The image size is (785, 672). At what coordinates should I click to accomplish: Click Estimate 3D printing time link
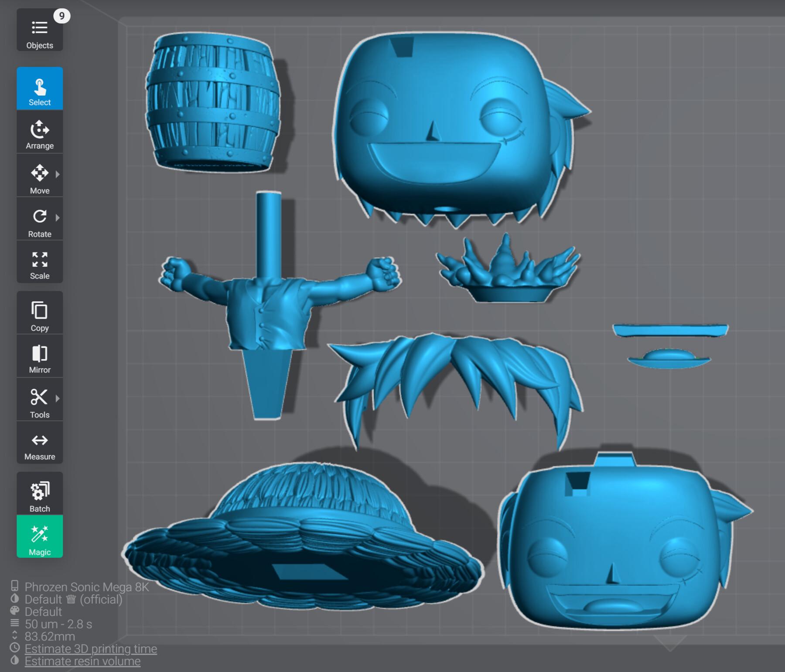(91, 649)
